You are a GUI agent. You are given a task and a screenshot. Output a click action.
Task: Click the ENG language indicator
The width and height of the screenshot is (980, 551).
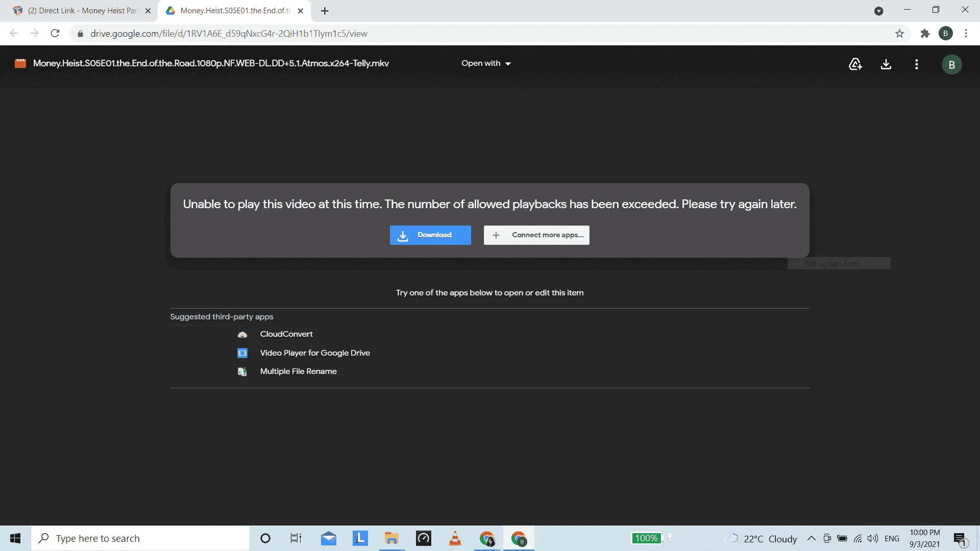point(892,539)
